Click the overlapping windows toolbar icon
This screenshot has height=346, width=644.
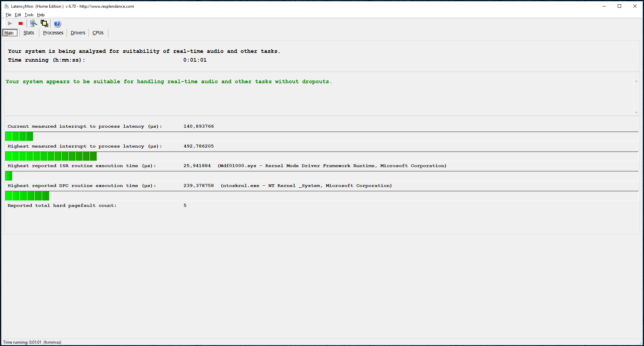click(x=44, y=23)
